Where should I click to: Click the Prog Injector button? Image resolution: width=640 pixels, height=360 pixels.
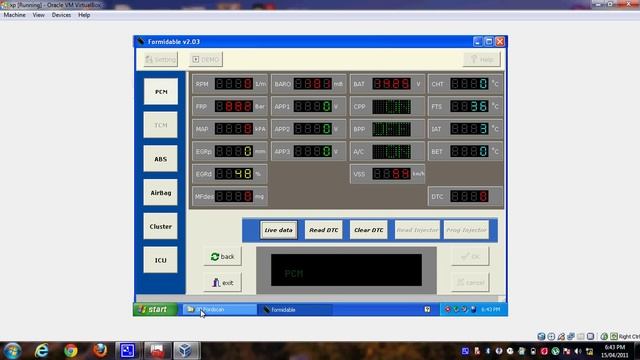point(466,230)
